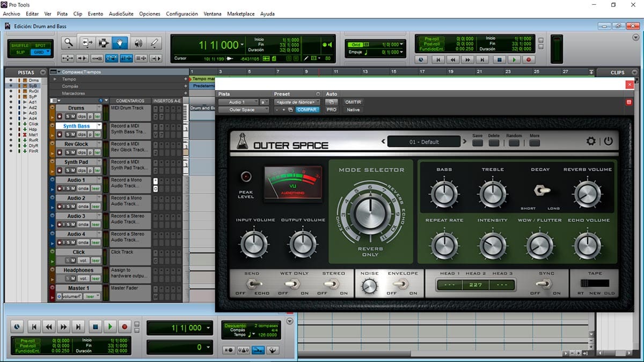Select the Zoomer magnifier tool
Image resolution: width=644 pixels, height=362 pixels.
(x=69, y=43)
